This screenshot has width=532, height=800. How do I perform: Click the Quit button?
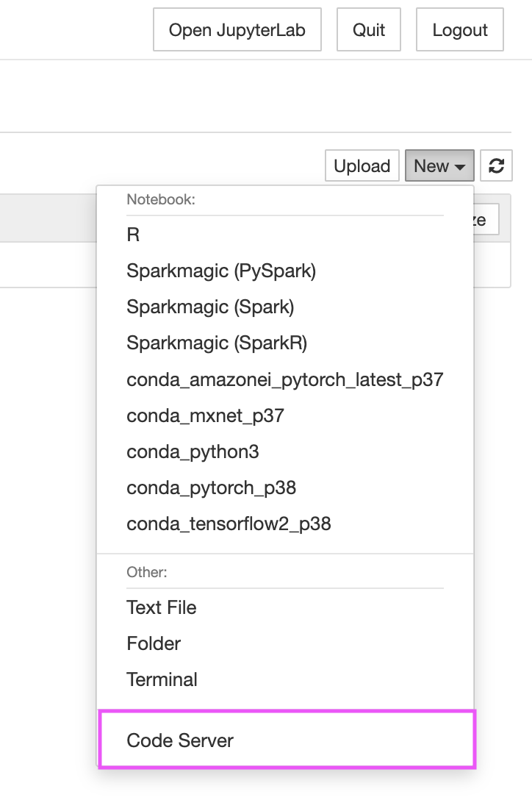tap(369, 29)
